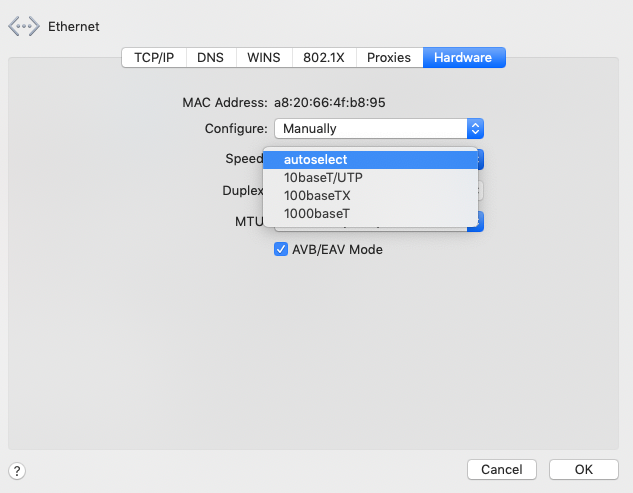Click the Speed dropdown arrow stepper

pos(480,159)
